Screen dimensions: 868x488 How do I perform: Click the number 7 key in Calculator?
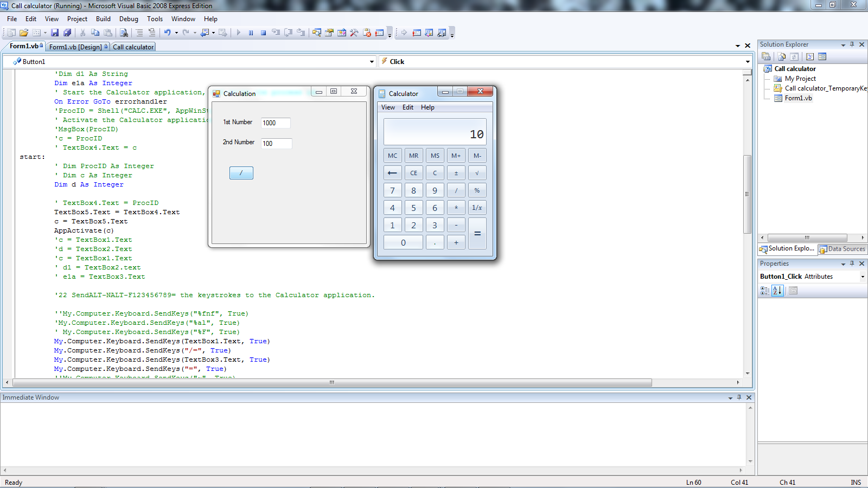(x=393, y=190)
